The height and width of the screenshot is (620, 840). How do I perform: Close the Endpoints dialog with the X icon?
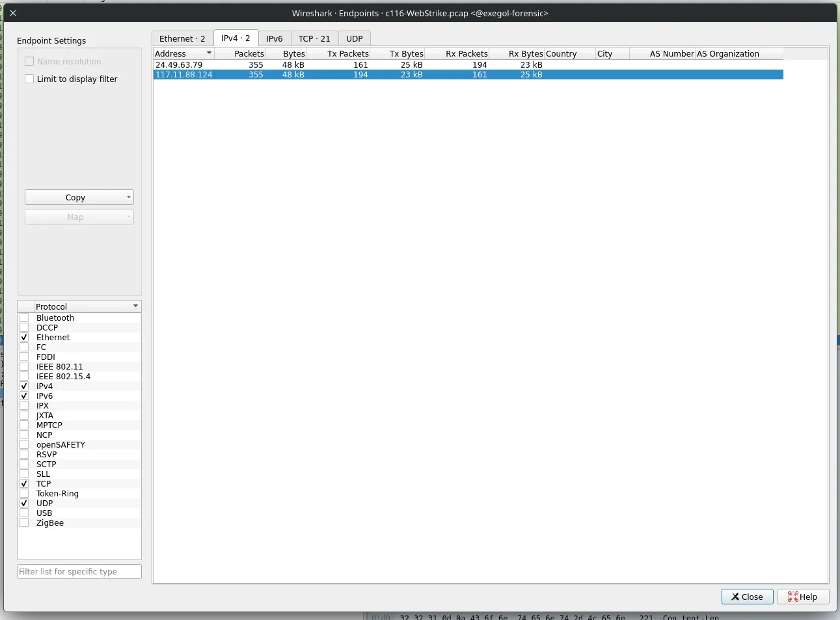coord(13,13)
